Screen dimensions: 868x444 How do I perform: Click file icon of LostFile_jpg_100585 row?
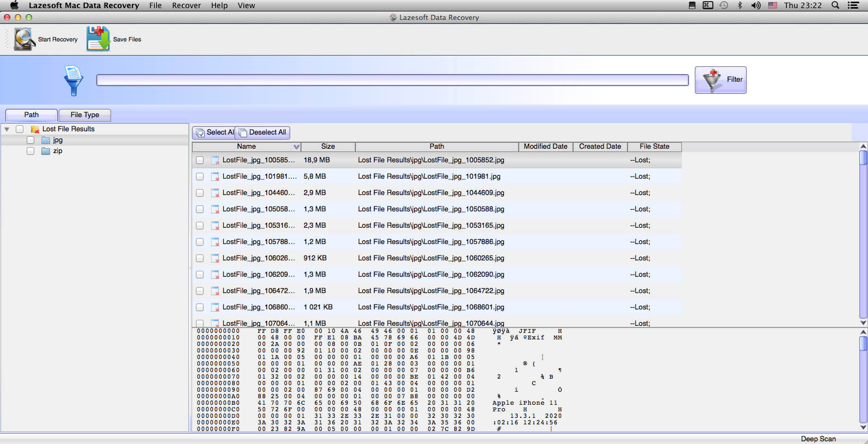coord(215,160)
